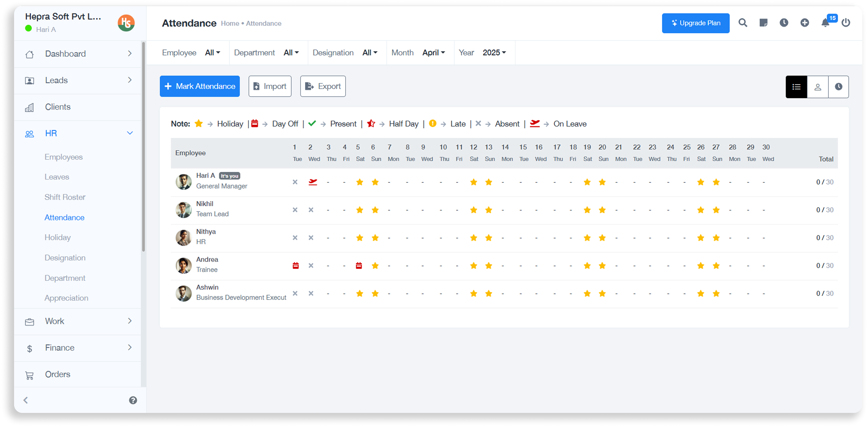The width and height of the screenshot is (868, 427).
Task: Click the Export button
Action: click(323, 86)
